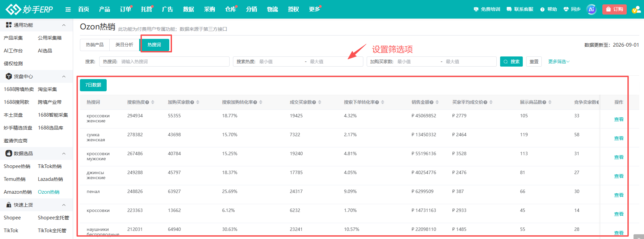The width and height of the screenshot is (644, 239).
Task: Select the 7日数据 button
Action: tap(93, 85)
